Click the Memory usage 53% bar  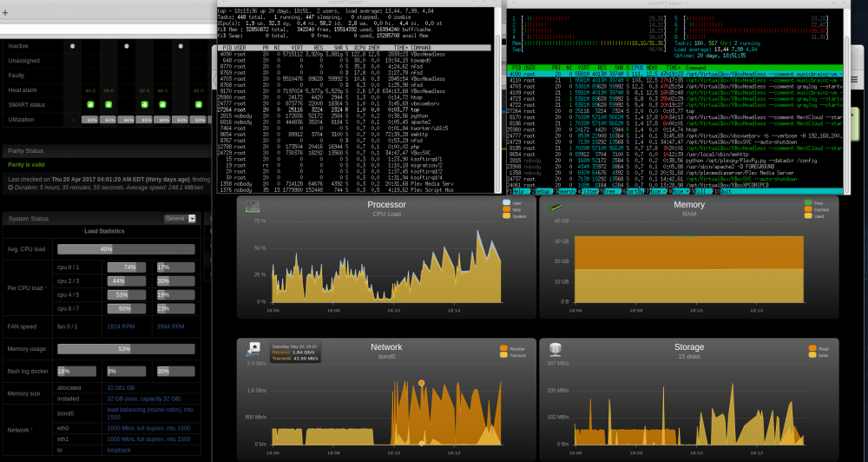click(126, 349)
